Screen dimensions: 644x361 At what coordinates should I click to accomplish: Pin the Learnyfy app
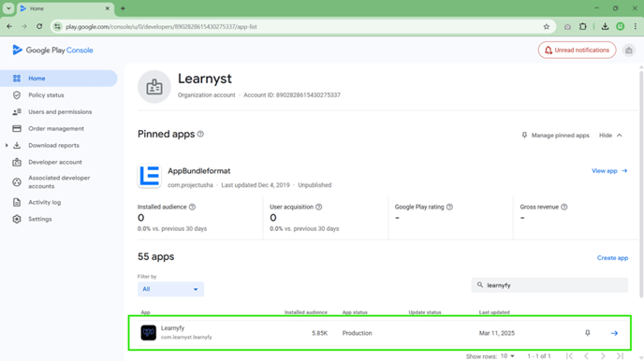point(587,333)
